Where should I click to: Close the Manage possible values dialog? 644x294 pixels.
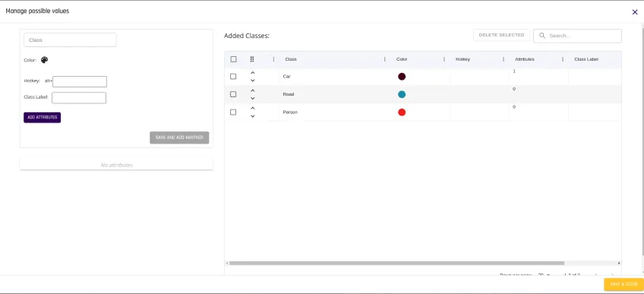click(635, 12)
